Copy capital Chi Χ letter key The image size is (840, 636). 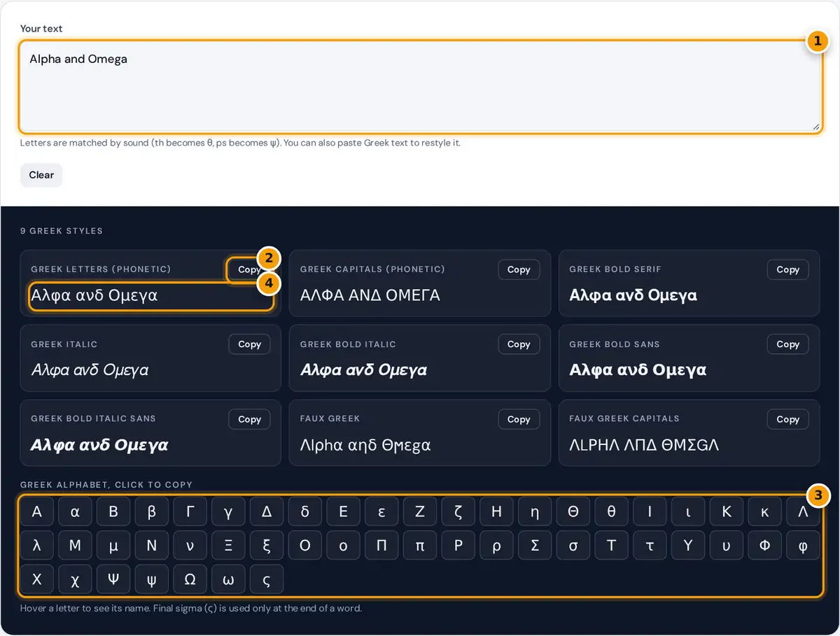click(x=37, y=579)
